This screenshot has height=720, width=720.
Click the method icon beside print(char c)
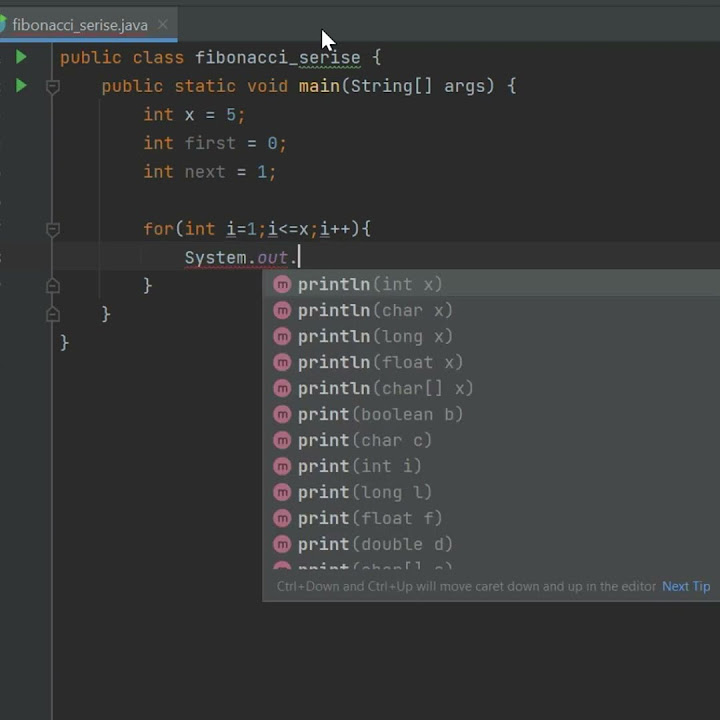pyautogui.click(x=282, y=440)
